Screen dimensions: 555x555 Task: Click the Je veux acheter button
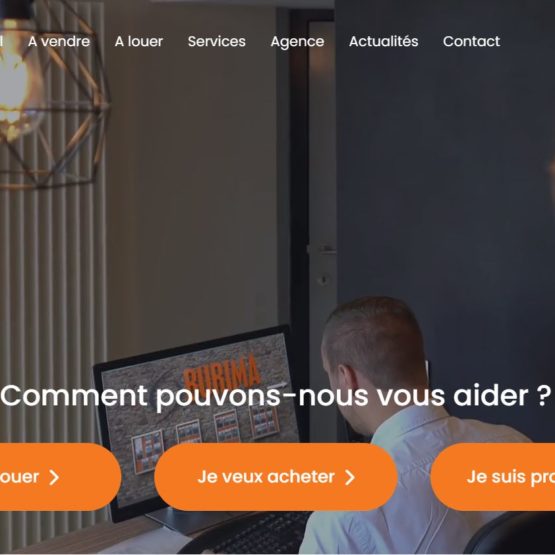[x=276, y=477]
